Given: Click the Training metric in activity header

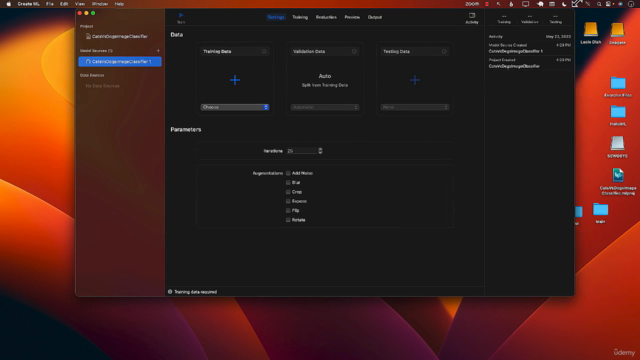Looking at the screenshot, I should [x=504, y=19].
